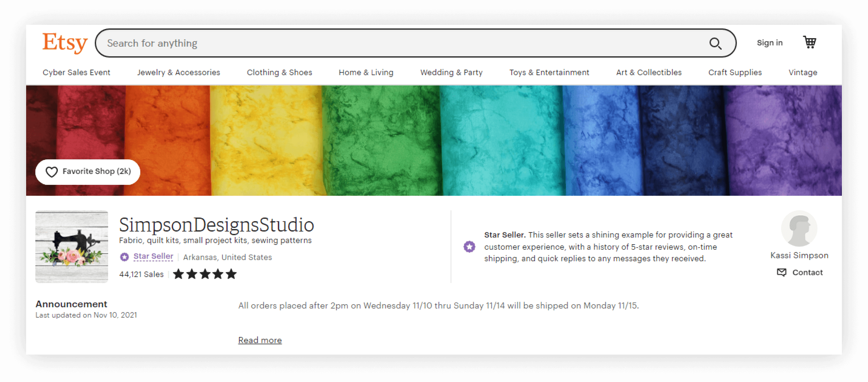Select the Star Seller badge link

point(153,256)
